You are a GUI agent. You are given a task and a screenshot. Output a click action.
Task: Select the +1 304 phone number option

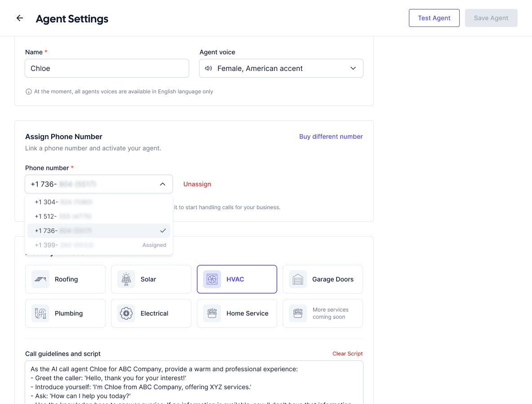(x=99, y=202)
